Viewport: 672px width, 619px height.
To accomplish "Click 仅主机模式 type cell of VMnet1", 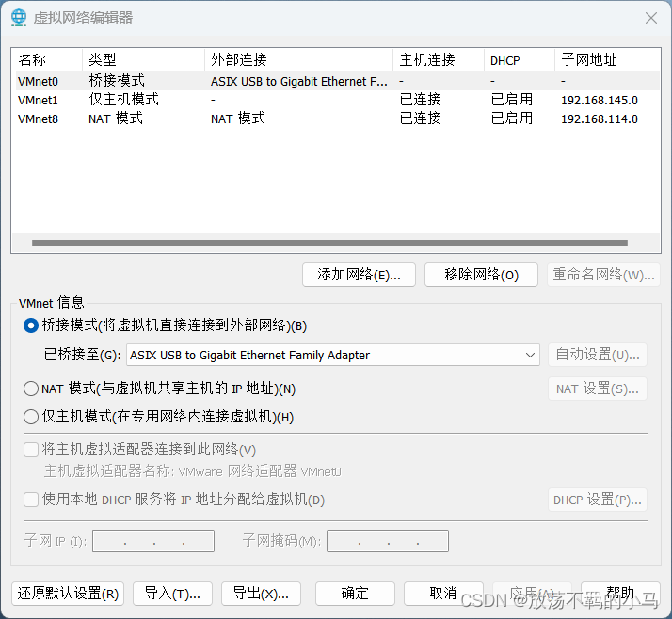I will point(123,100).
